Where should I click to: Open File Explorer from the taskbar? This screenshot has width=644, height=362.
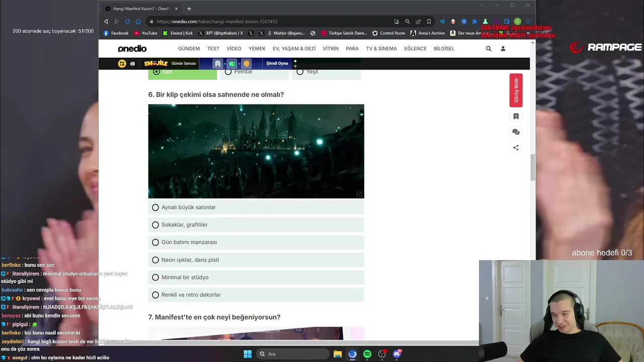click(x=338, y=354)
